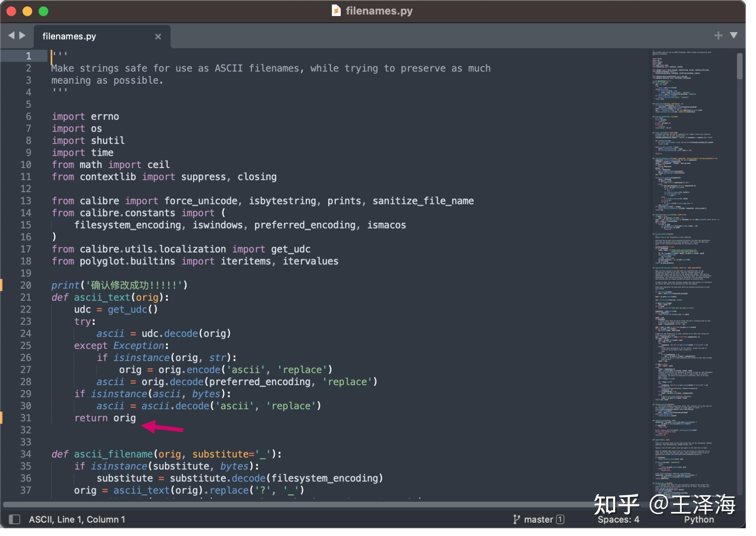Click the word 'shutil' on line 8
The height and width of the screenshot is (536, 756).
pyautogui.click(x=108, y=141)
